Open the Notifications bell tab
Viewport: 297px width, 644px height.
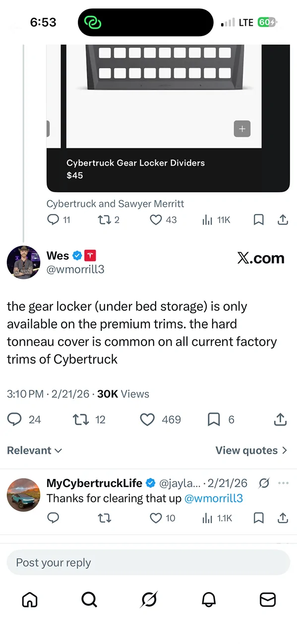tap(209, 599)
